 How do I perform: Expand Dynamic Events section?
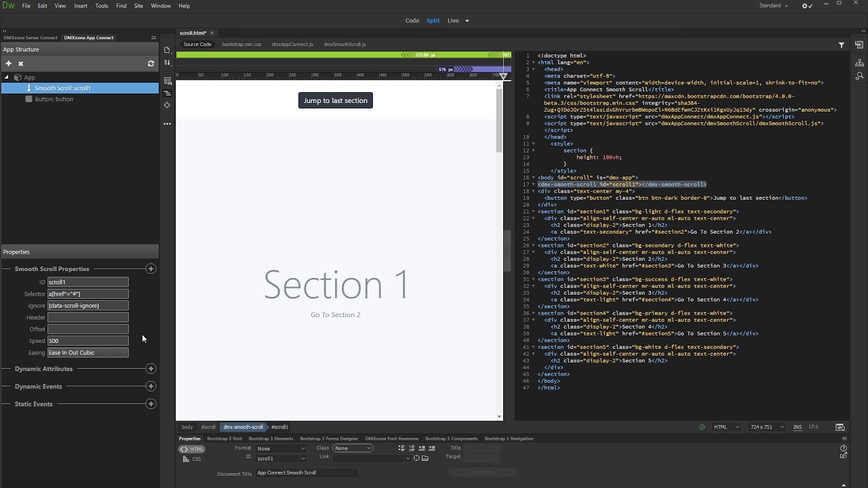click(x=151, y=386)
